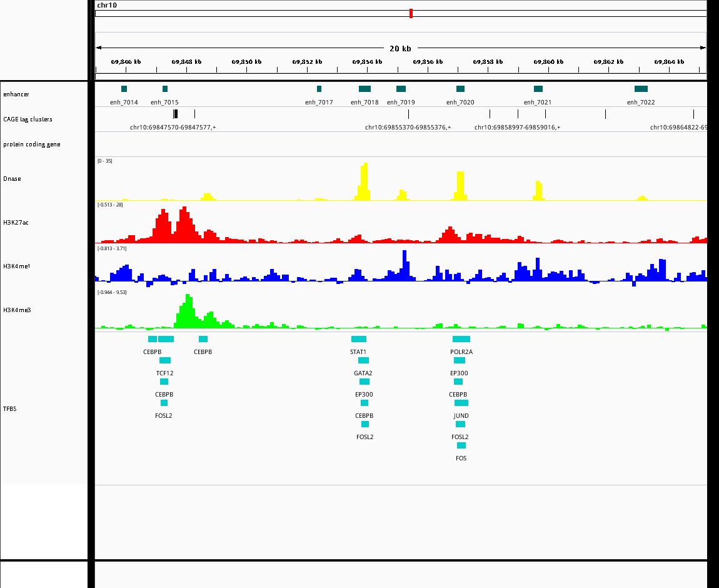Select the Dnase track name label
Screen dimensions: 719x588
[12, 179]
